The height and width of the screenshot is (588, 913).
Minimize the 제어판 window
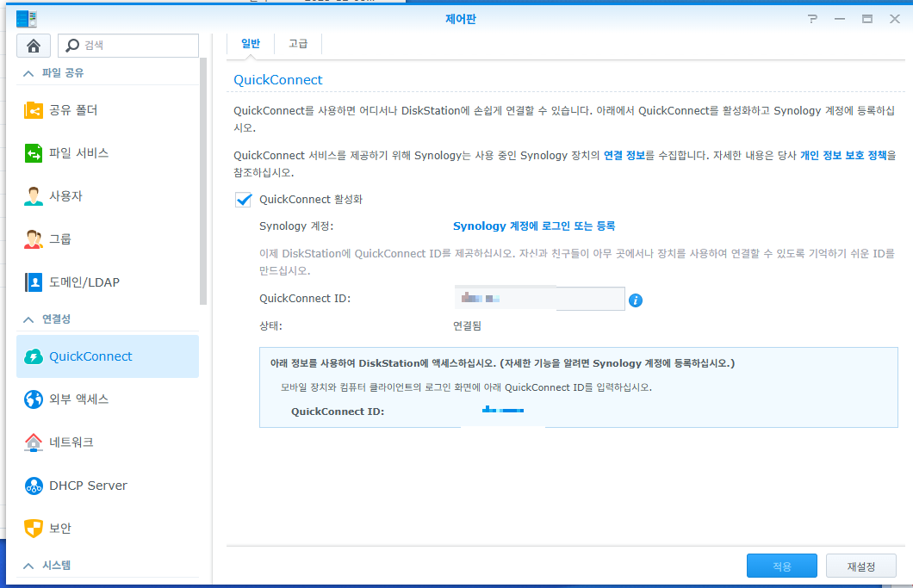point(840,19)
